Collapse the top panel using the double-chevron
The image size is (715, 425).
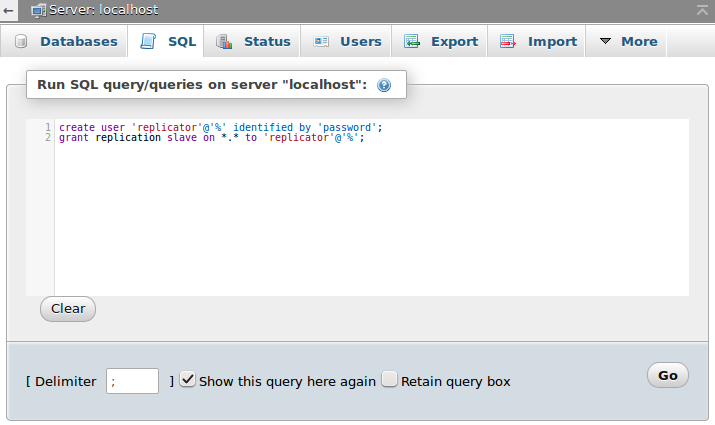pos(703,9)
